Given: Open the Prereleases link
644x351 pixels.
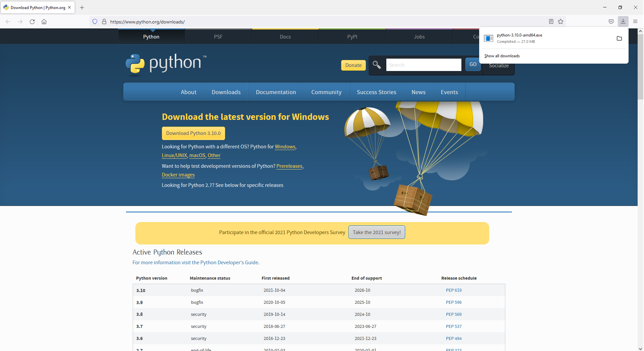Looking at the screenshot, I should tap(289, 166).
